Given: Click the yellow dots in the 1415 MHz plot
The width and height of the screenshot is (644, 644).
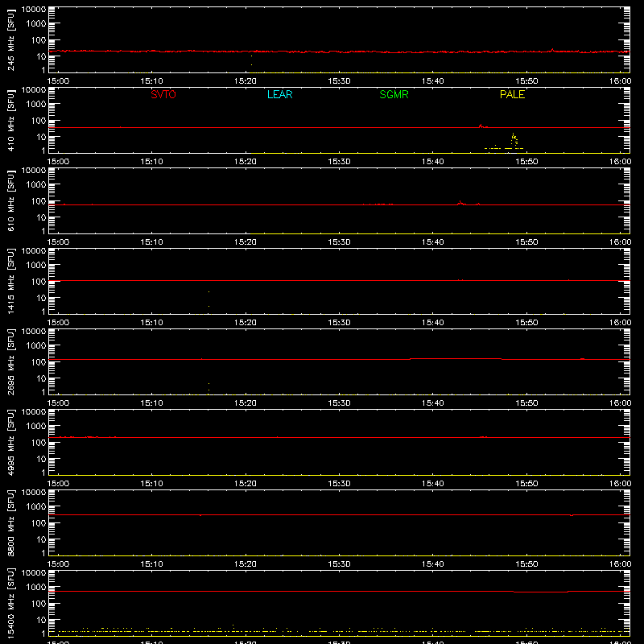Looking at the screenshot, I should 209,299.
